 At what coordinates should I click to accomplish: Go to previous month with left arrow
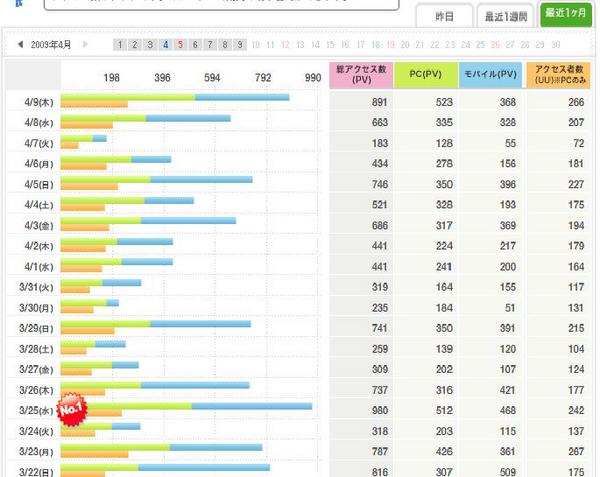click(x=20, y=44)
